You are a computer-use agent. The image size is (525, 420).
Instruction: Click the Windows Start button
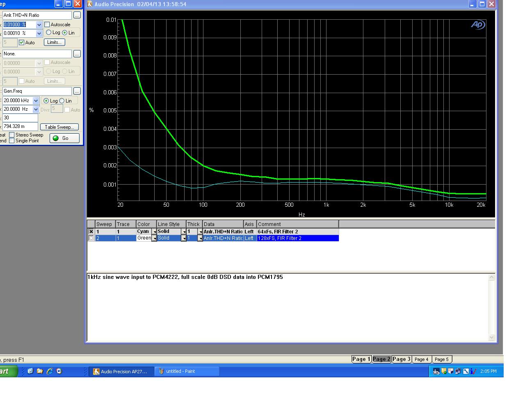(8, 371)
